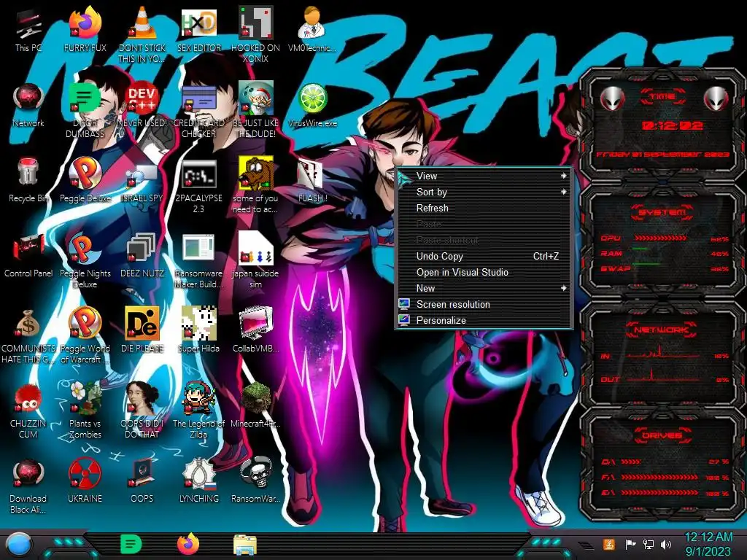Open the network tray icon

(649, 544)
